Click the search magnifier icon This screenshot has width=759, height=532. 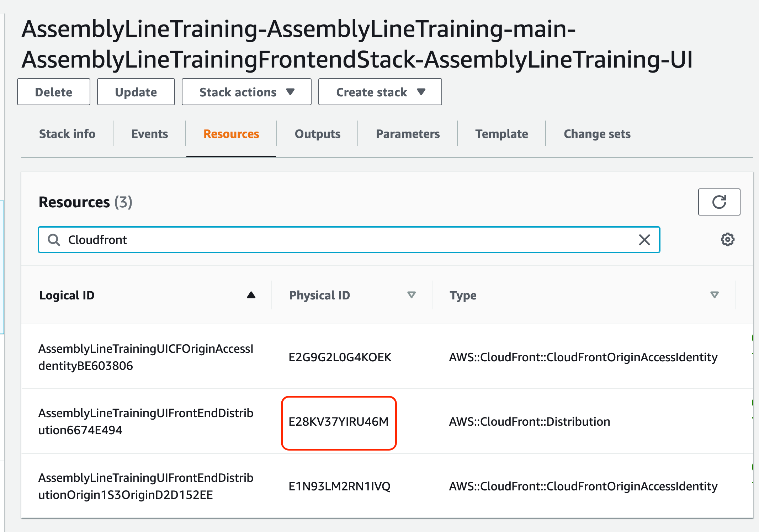pos(54,240)
